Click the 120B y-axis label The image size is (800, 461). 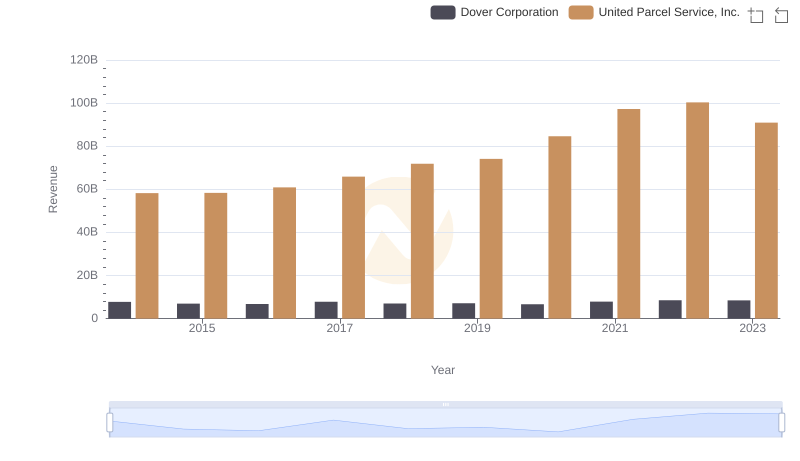(x=84, y=60)
